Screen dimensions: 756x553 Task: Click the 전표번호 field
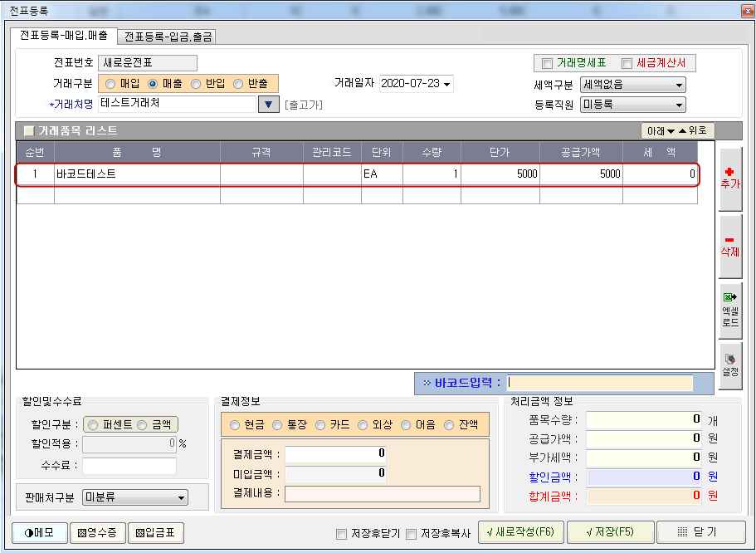coord(148,63)
